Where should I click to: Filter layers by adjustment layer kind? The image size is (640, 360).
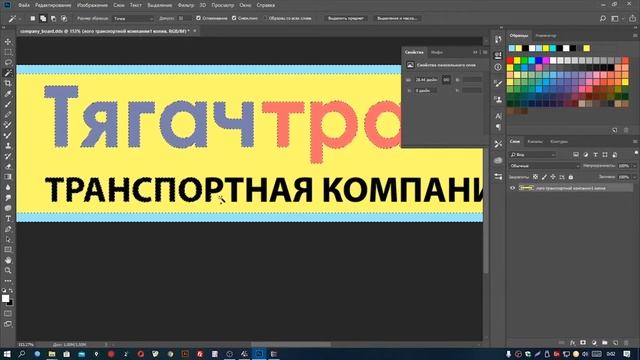click(x=586, y=155)
